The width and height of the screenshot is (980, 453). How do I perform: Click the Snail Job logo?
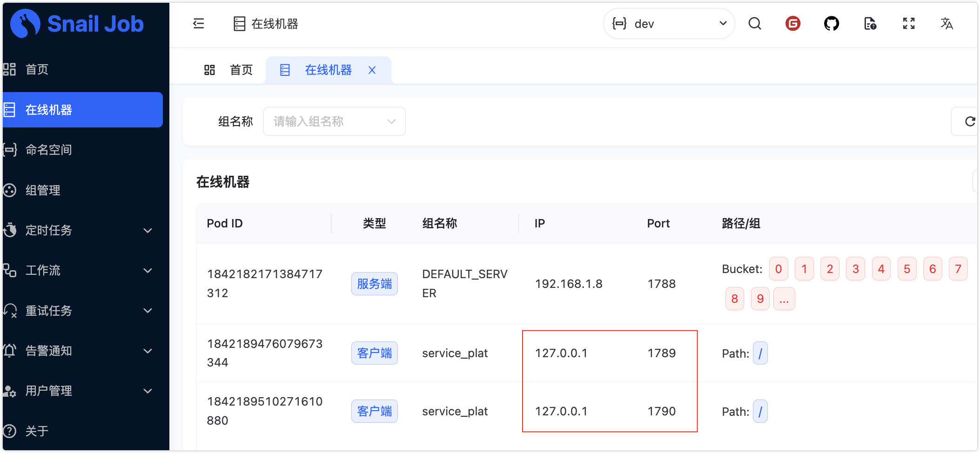pyautogui.click(x=77, y=24)
